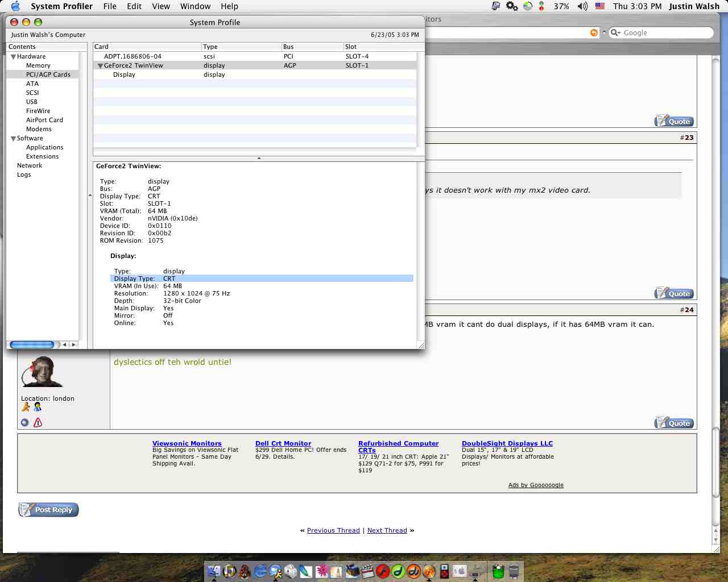Click Quote button on post #23

(x=674, y=293)
